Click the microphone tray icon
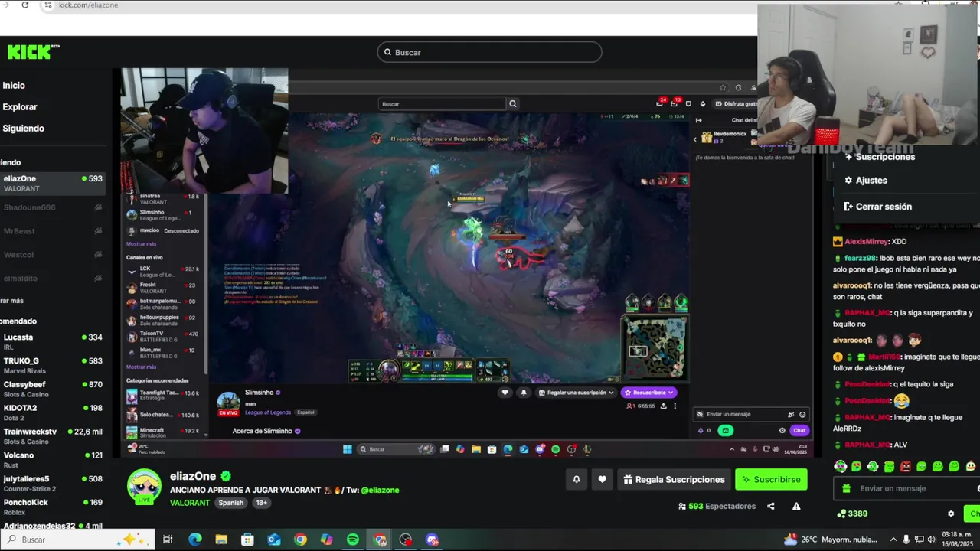This screenshot has height=551, width=980. (x=906, y=540)
